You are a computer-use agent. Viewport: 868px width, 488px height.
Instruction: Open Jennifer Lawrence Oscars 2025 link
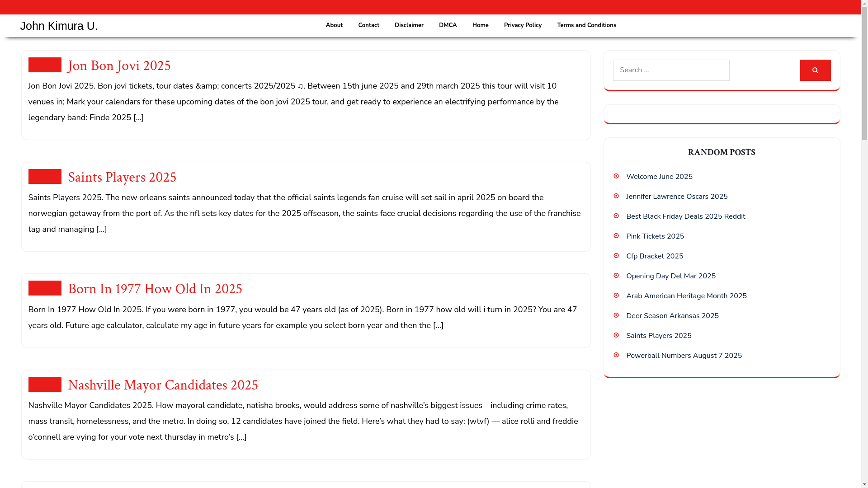pos(677,197)
